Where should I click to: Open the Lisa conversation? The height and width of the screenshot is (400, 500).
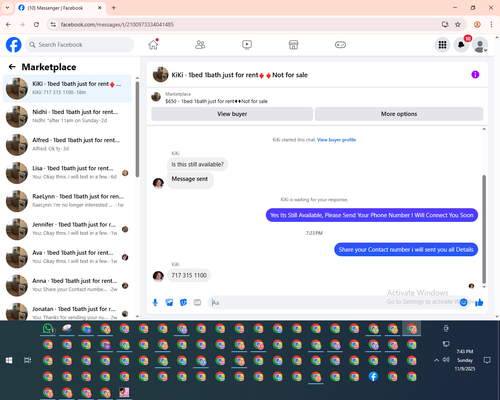(67, 173)
